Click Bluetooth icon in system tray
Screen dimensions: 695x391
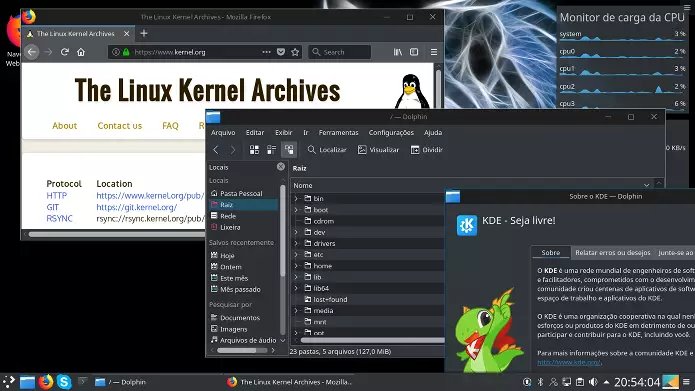click(540, 382)
